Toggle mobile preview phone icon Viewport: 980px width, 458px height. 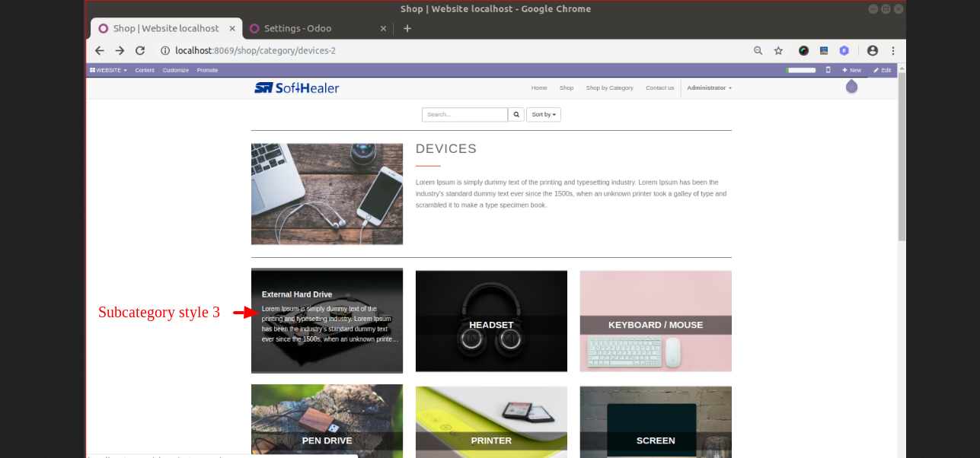[x=828, y=70]
